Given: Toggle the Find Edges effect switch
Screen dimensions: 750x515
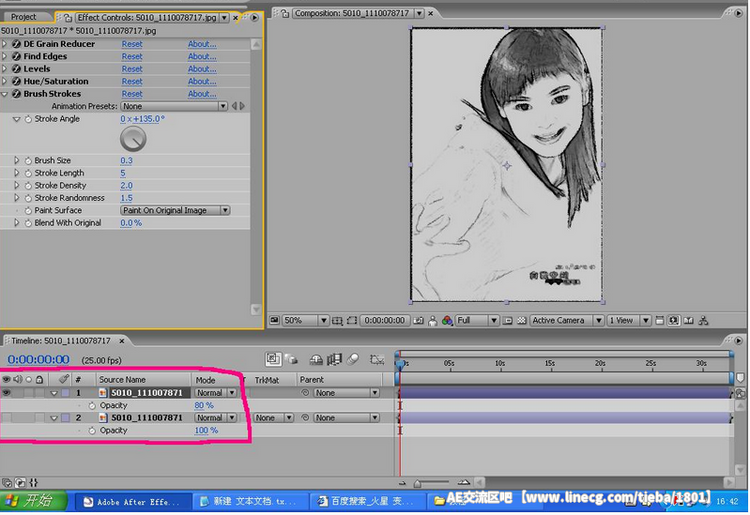Looking at the screenshot, I should [x=16, y=56].
